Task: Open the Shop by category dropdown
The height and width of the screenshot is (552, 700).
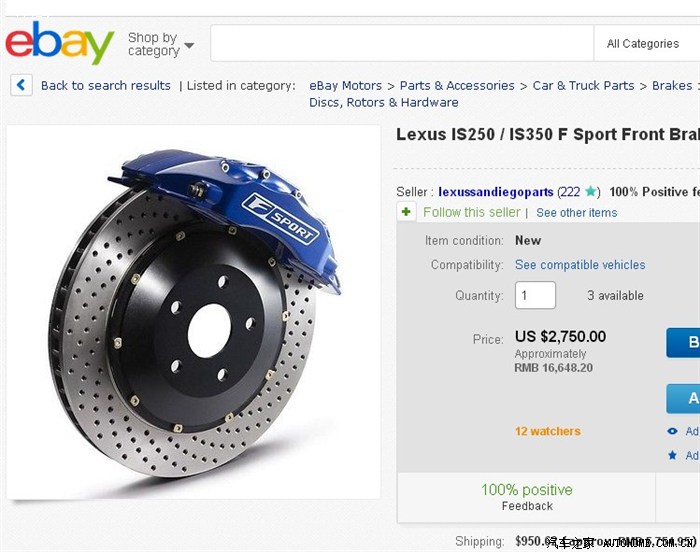Action: tap(160, 44)
